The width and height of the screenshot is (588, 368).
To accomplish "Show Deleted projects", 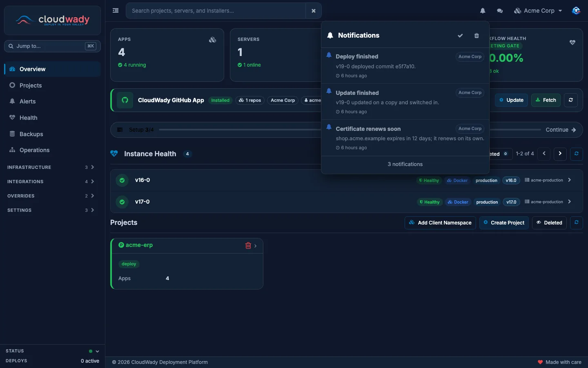I will point(549,223).
